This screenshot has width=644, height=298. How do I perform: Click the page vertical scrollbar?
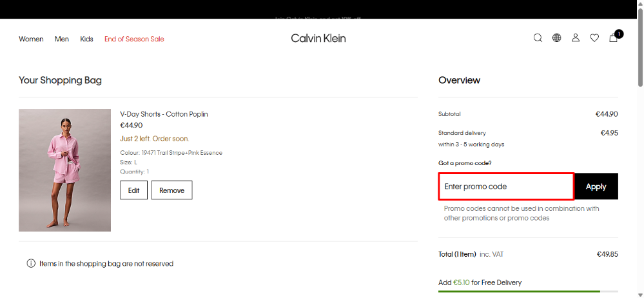(x=640, y=47)
